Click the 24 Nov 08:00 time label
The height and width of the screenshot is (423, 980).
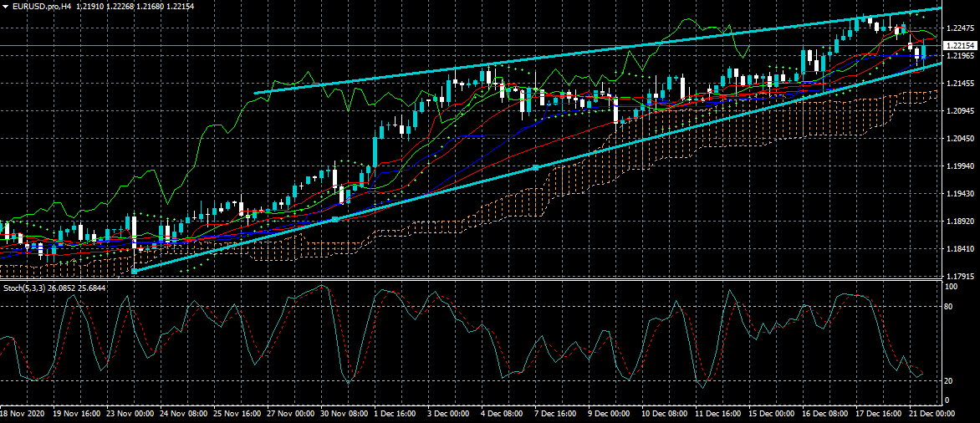click(184, 414)
